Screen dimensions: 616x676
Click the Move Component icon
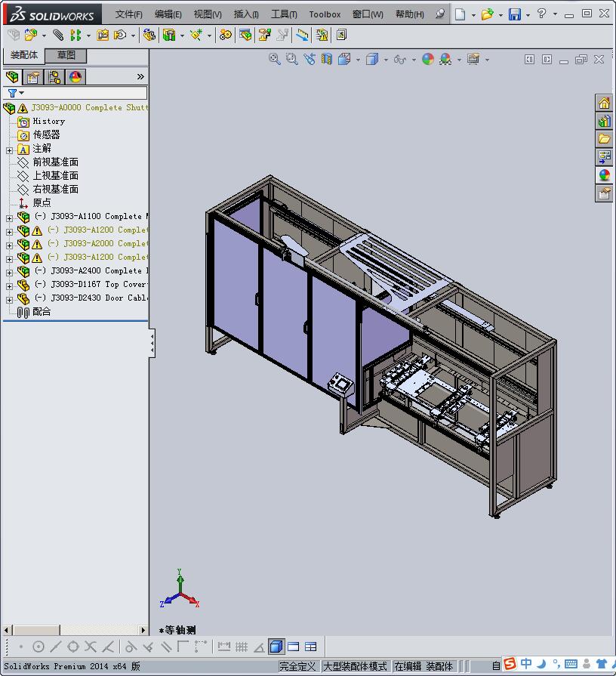click(120, 35)
